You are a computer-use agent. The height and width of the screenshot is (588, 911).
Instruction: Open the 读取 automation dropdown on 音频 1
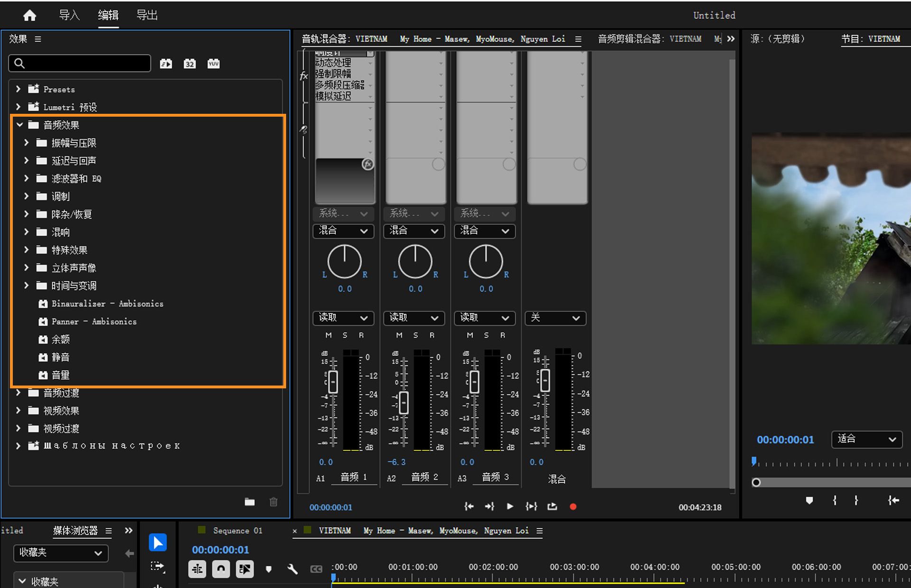343,318
